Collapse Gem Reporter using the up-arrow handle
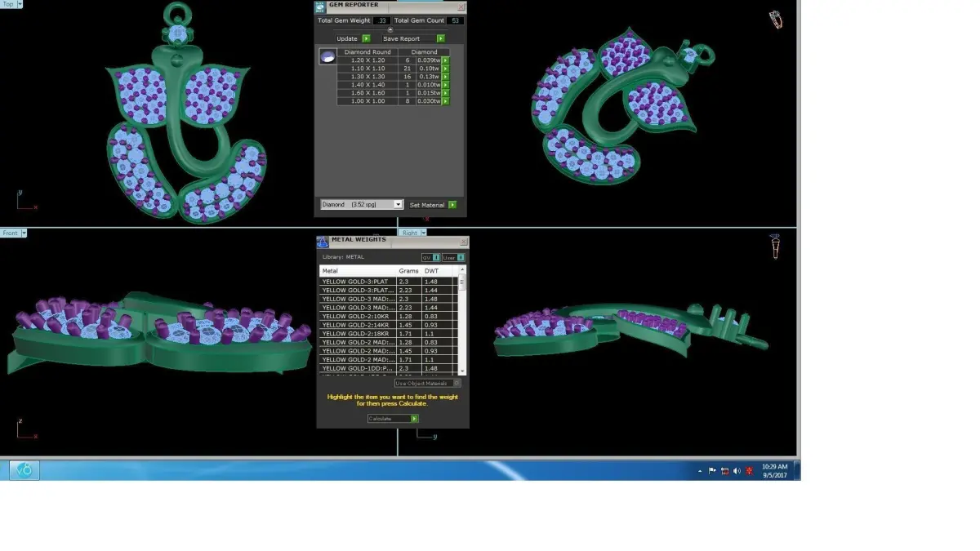The width and height of the screenshot is (980, 551). (390, 29)
